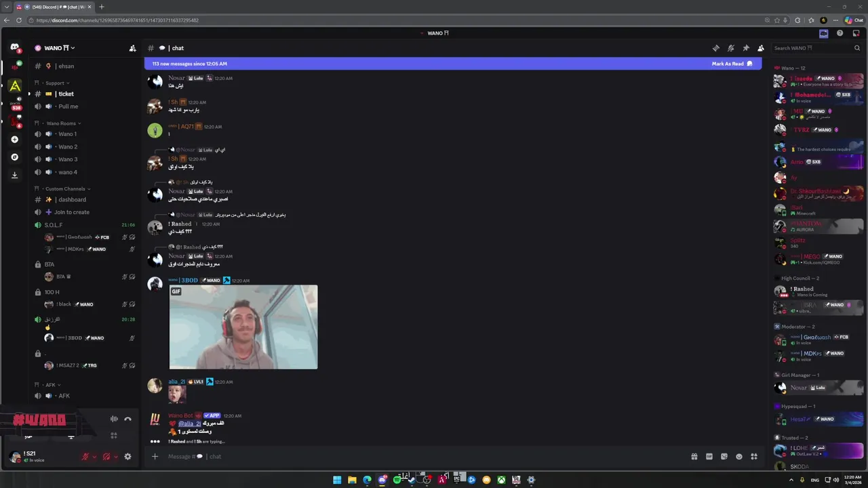The image size is (868, 488).
Task: Open the Threads icon in the chat header
Action: (715, 48)
